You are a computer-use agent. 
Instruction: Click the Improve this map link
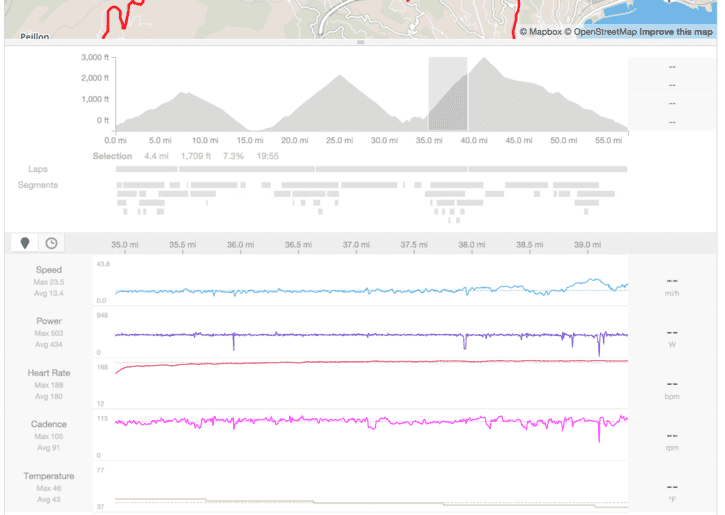coord(678,32)
